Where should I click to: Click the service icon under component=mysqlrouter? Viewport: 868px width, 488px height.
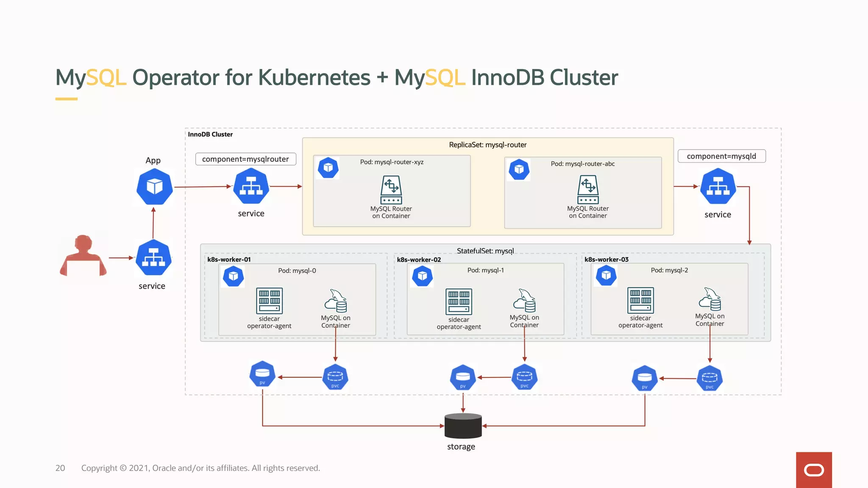tap(251, 186)
